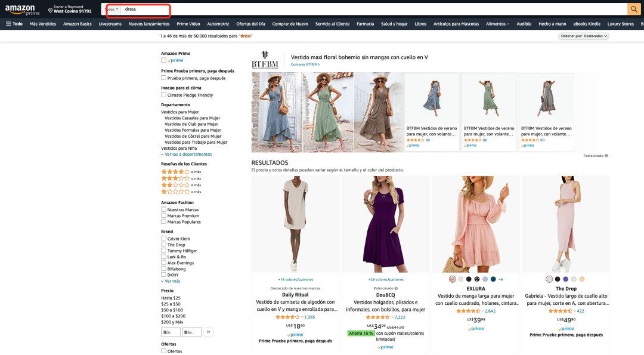The height and width of the screenshot is (355, 644).
Task: Enable the Prime checkbox filter
Action: pos(163,60)
